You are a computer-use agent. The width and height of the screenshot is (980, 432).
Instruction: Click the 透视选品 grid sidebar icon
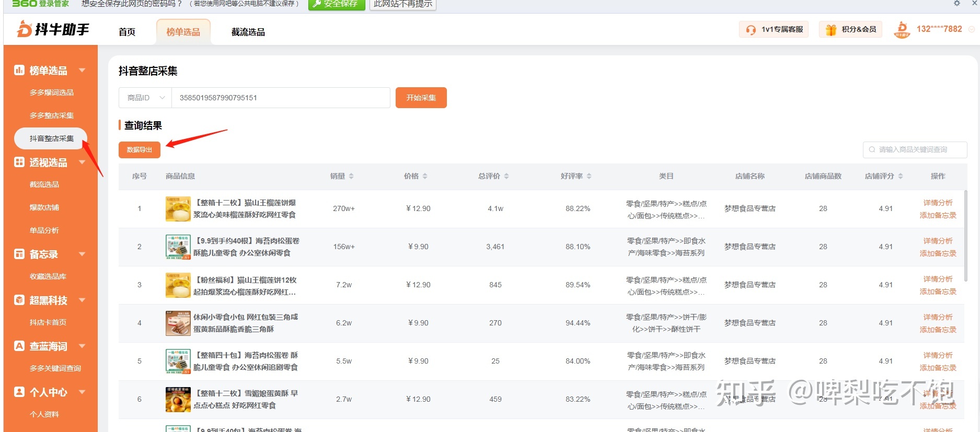pos(19,162)
